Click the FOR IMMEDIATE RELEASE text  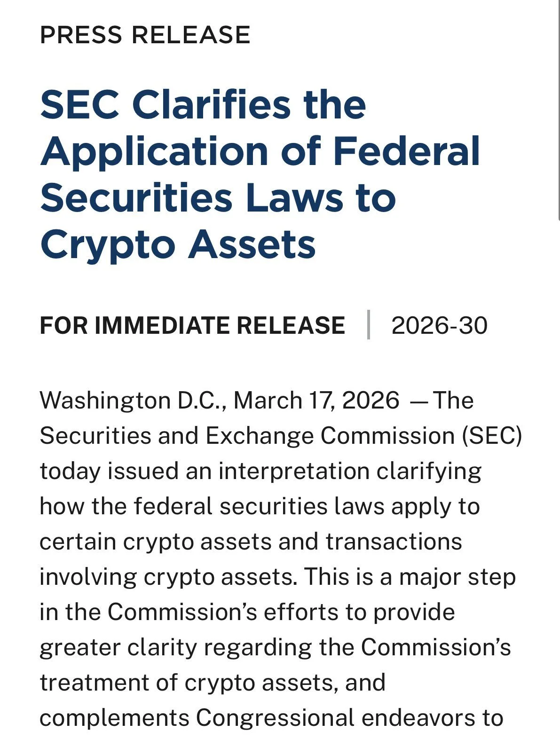193,325
